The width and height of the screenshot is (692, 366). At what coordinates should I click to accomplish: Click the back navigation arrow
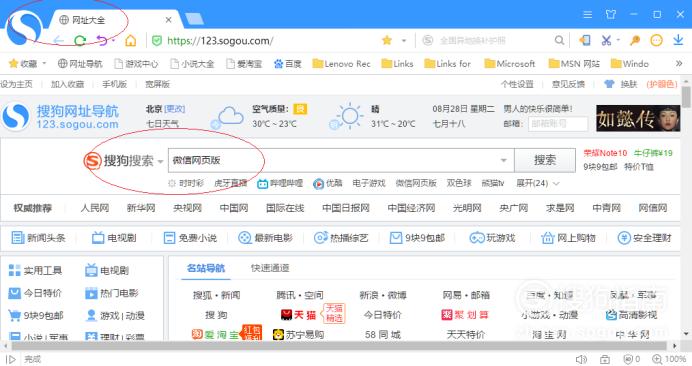[58, 41]
